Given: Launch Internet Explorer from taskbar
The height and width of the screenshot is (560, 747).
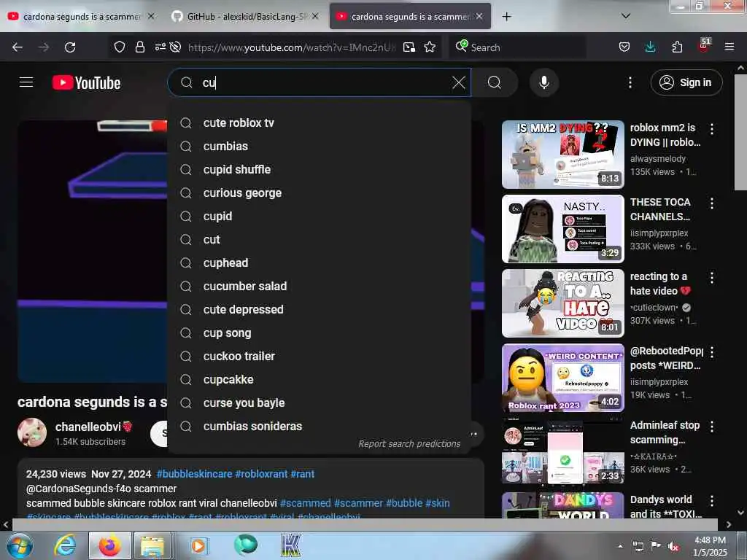Looking at the screenshot, I should coord(65,545).
